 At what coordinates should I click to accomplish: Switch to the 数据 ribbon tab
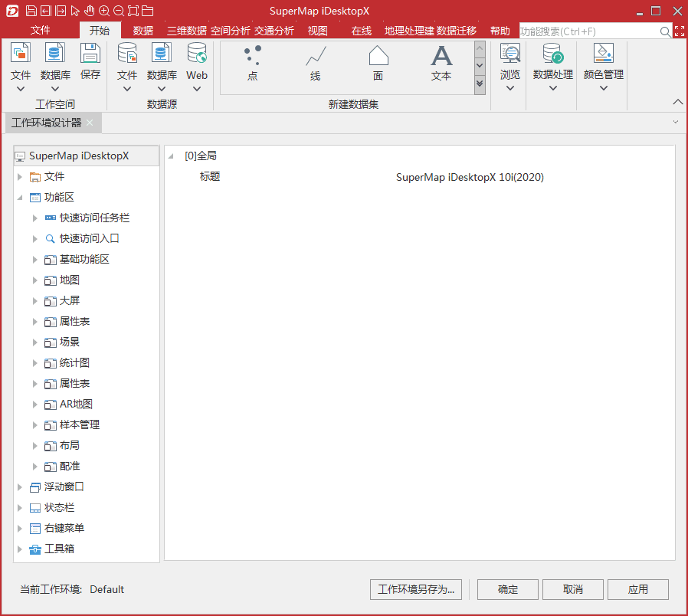(143, 31)
